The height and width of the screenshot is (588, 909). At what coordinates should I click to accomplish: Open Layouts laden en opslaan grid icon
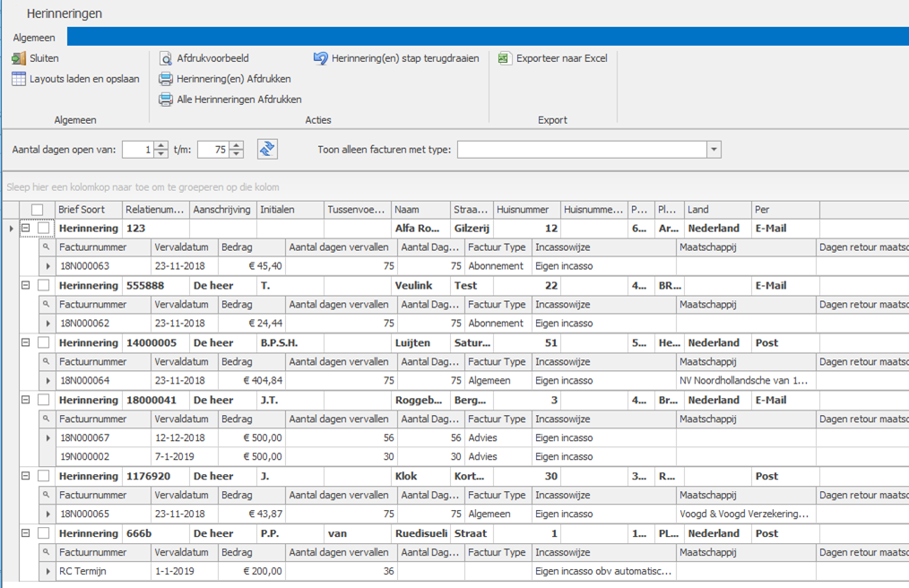tap(19, 79)
